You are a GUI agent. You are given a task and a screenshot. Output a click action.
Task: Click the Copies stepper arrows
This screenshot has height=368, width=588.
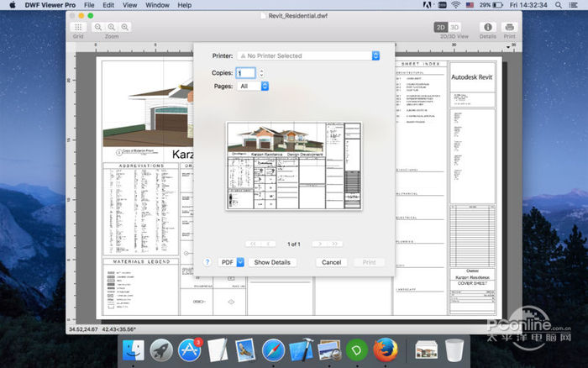[261, 73]
